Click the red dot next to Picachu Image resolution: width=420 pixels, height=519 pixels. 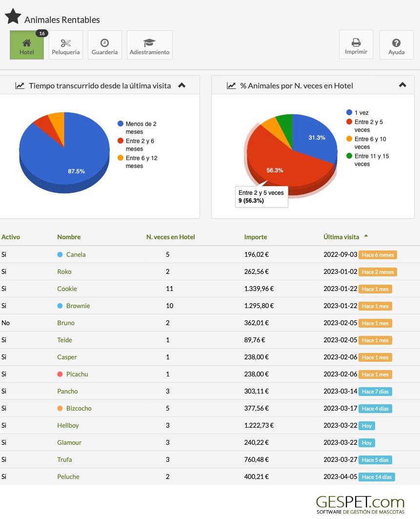(60, 374)
